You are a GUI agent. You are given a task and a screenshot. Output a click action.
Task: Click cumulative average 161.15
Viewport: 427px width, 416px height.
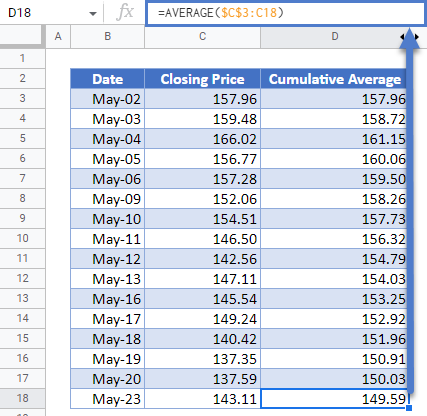(335, 139)
